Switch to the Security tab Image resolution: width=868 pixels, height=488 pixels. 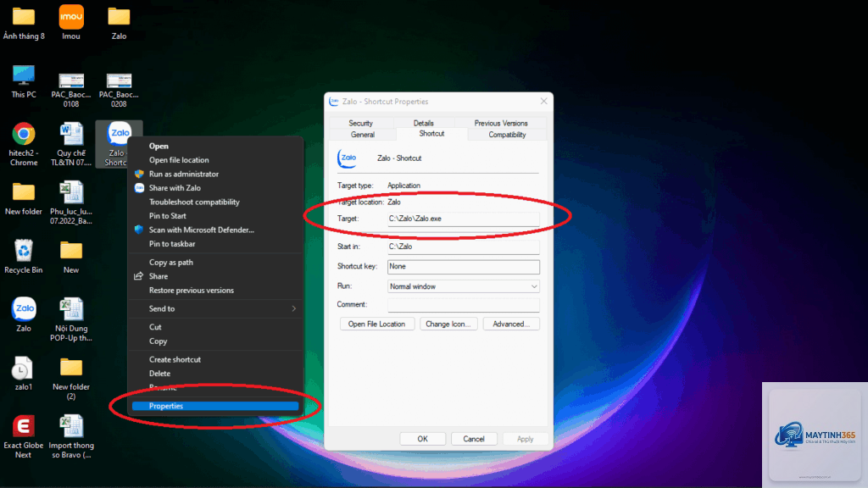click(361, 123)
